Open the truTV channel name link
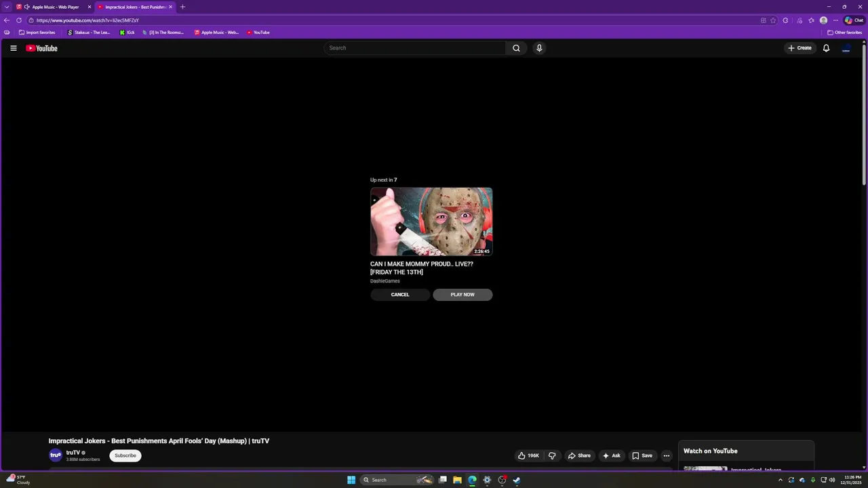This screenshot has width=868, height=488. [73, 453]
